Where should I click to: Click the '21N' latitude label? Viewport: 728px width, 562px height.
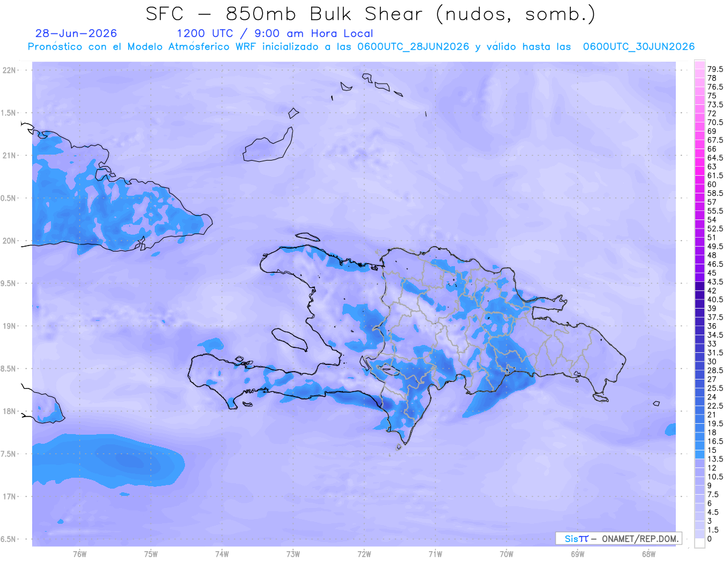[10, 155]
